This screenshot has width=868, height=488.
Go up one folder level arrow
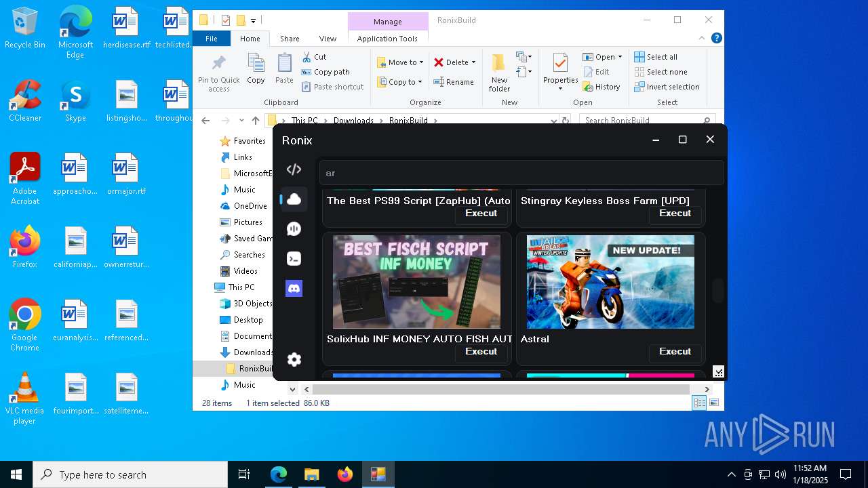click(x=256, y=121)
